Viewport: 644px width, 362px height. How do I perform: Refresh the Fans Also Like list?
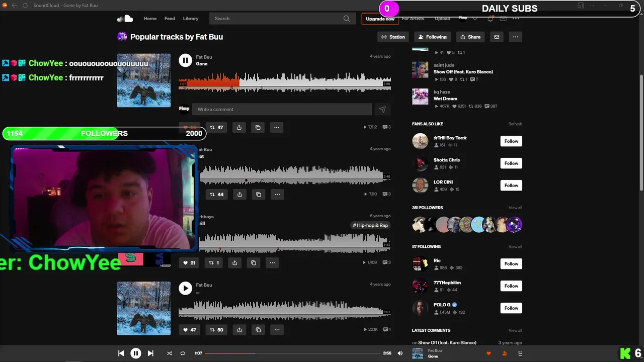515,124
